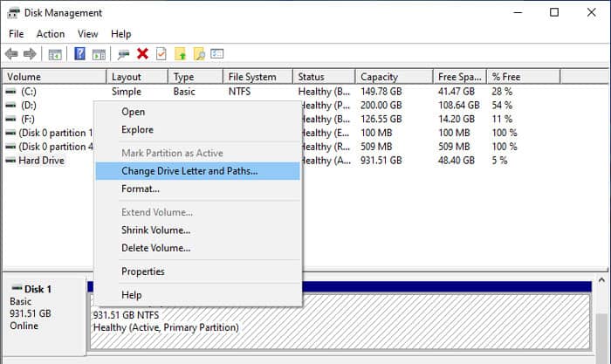Select the (F:) volume row
This screenshot has height=364, width=611.
[x=28, y=119]
